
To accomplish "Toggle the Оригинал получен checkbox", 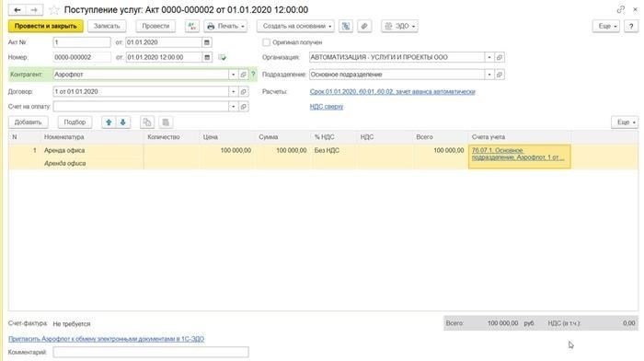I will coord(266,42).
